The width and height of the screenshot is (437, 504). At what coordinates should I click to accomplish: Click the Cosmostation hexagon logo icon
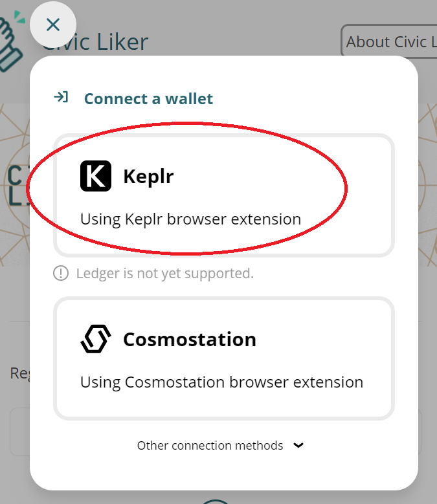pos(96,339)
